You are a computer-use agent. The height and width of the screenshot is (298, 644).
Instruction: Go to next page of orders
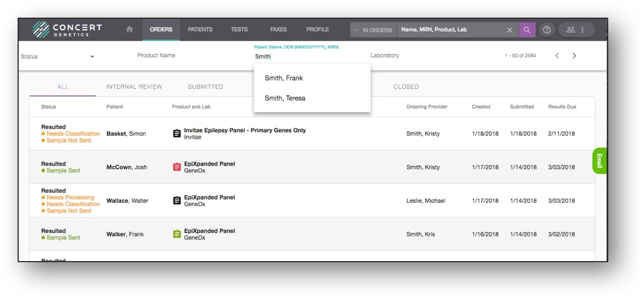(x=574, y=56)
